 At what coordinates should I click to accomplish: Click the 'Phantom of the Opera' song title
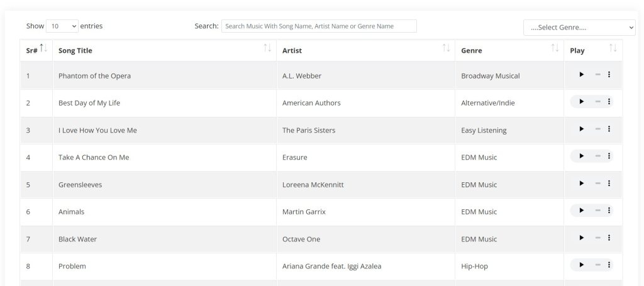point(94,76)
